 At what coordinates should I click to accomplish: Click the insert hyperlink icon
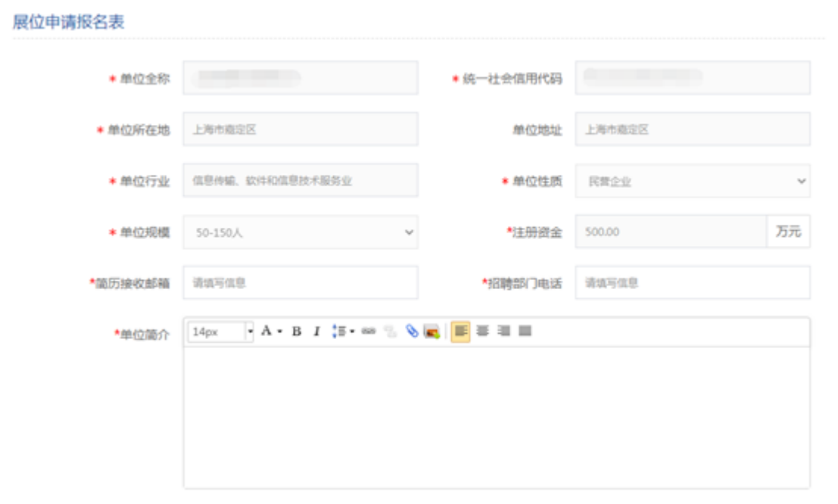pyautogui.click(x=369, y=331)
